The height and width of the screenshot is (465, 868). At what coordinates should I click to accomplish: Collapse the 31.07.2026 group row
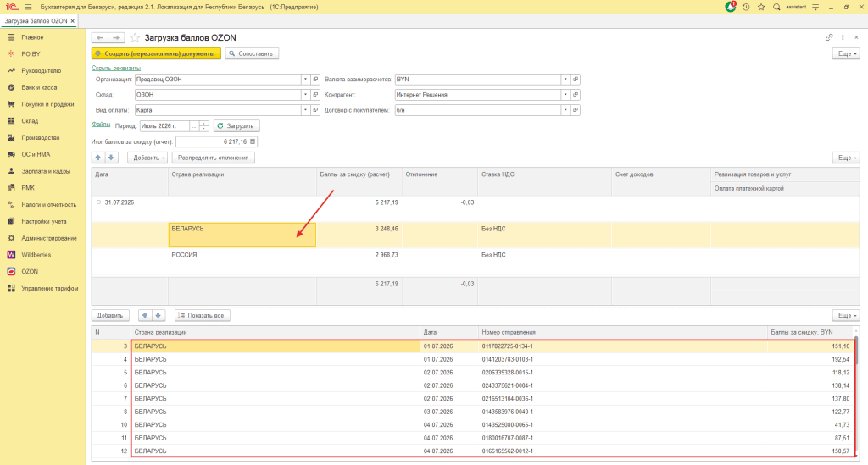point(98,202)
